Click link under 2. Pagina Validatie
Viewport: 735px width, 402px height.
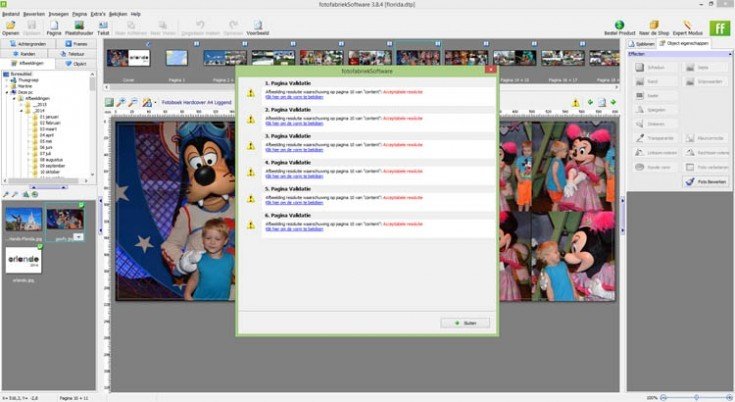click(x=294, y=123)
